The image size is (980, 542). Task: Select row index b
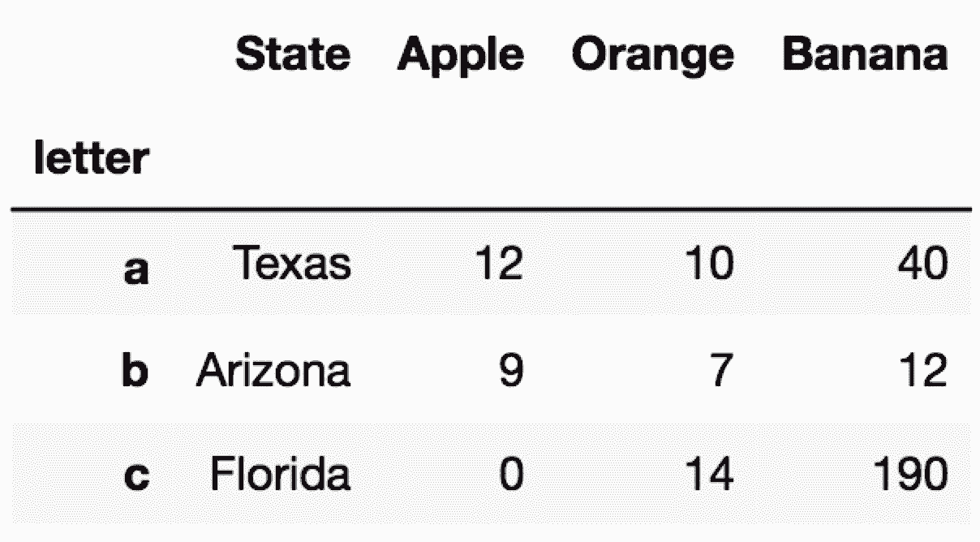tap(135, 371)
